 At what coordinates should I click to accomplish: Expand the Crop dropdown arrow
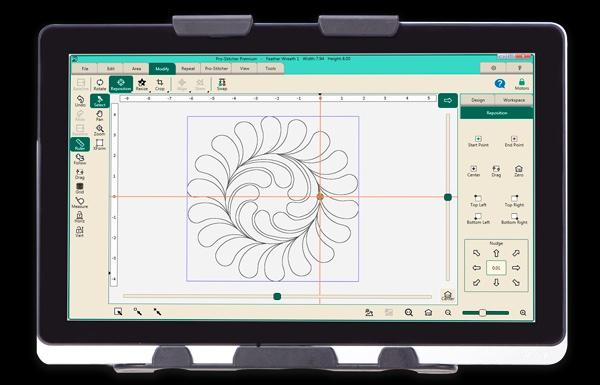[168, 92]
